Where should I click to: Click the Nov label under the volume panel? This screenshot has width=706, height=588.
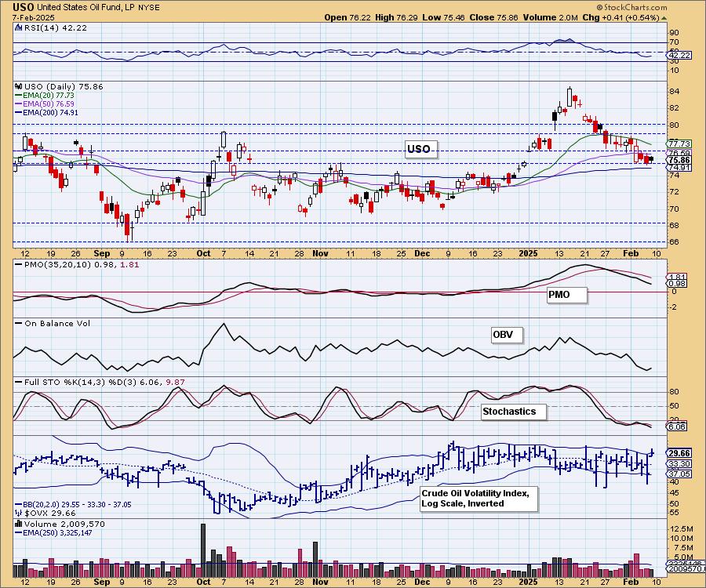320,582
